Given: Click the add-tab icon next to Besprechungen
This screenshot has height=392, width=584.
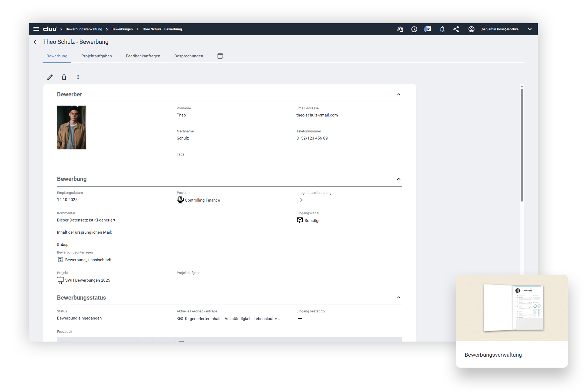Looking at the screenshot, I should [220, 56].
